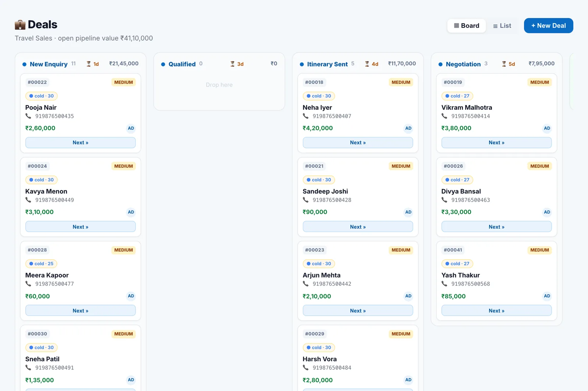Advance Kavya Menon deal with Next
This screenshot has width=588, height=391.
pyautogui.click(x=80, y=227)
